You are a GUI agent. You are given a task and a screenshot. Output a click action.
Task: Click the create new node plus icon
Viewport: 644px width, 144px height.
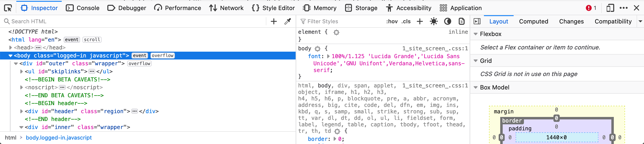point(274,21)
